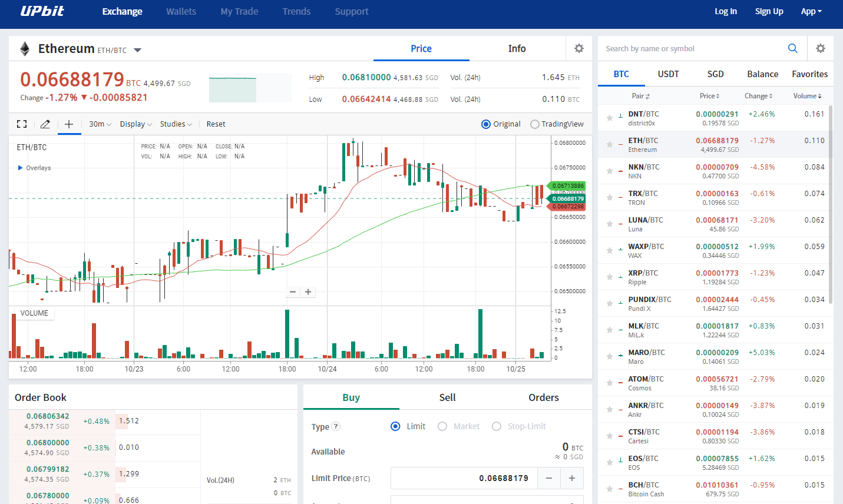
Task: Switch to the SGD market tab
Action: coord(716,74)
